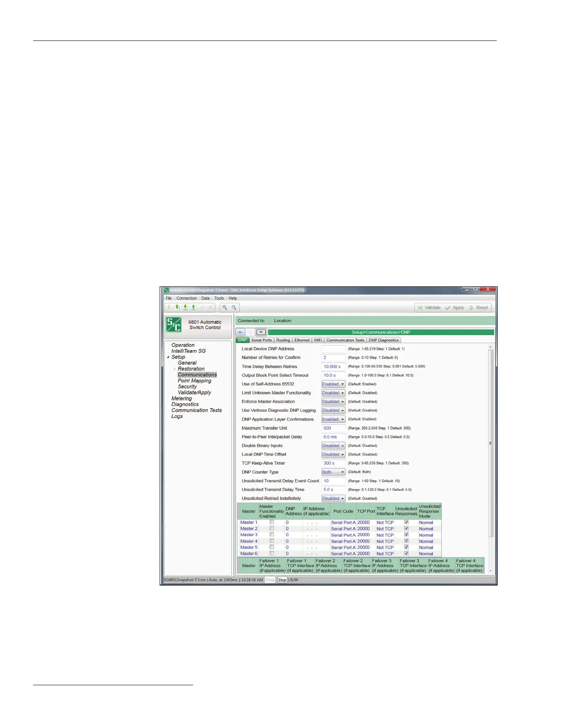This screenshot has height=728, width=563.
Task: Switch to the Ethernet tab
Action: pos(302,340)
